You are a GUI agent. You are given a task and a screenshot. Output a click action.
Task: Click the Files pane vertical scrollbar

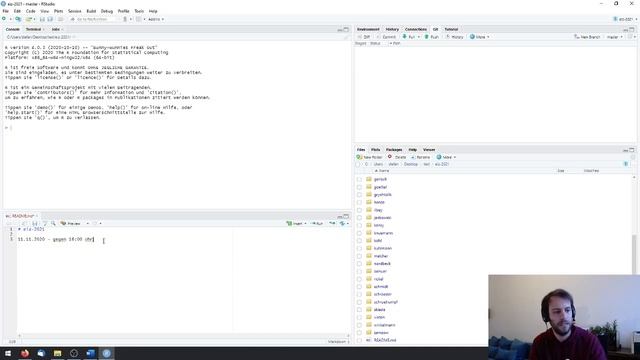click(x=634, y=254)
